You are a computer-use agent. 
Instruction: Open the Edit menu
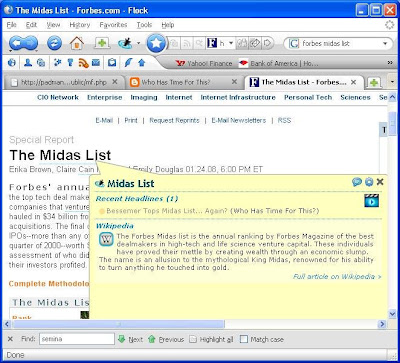click(31, 25)
